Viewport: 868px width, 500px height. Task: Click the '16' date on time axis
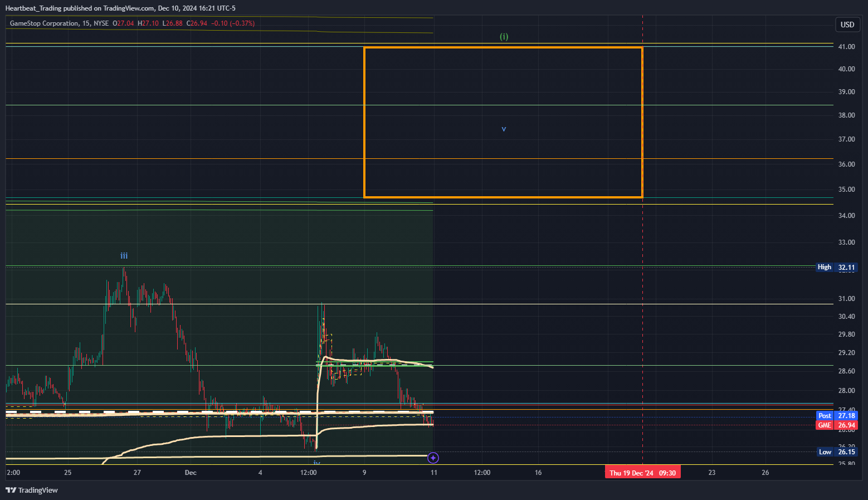[x=538, y=473]
